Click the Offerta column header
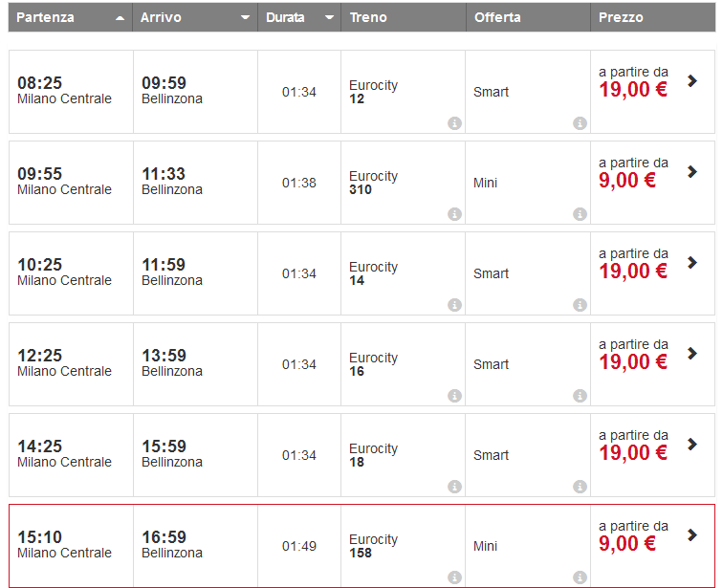This screenshot has height=588, width=723. pos(497,17)
